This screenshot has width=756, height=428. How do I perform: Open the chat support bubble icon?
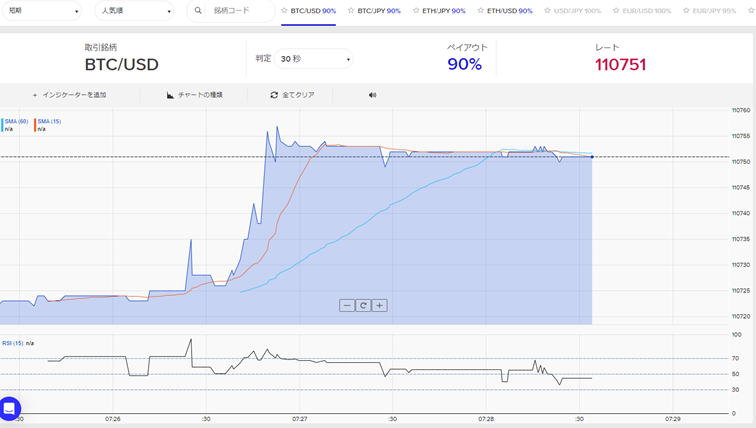(9, 408)
